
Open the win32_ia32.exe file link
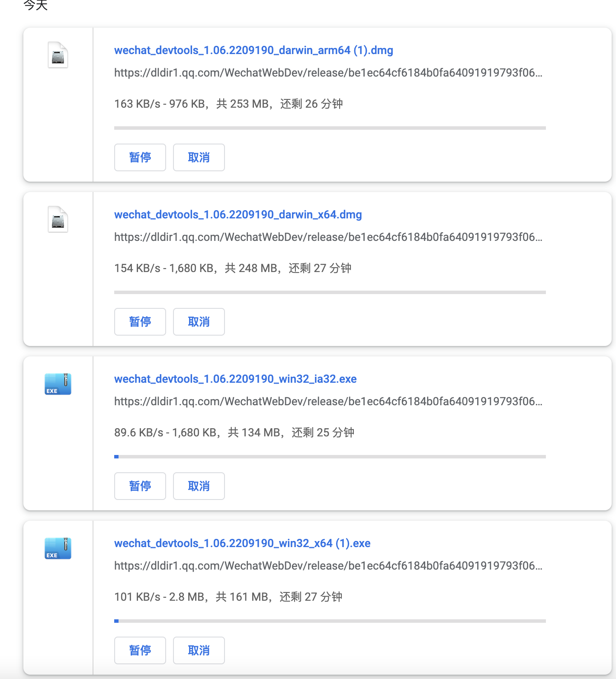pos(235,379)
